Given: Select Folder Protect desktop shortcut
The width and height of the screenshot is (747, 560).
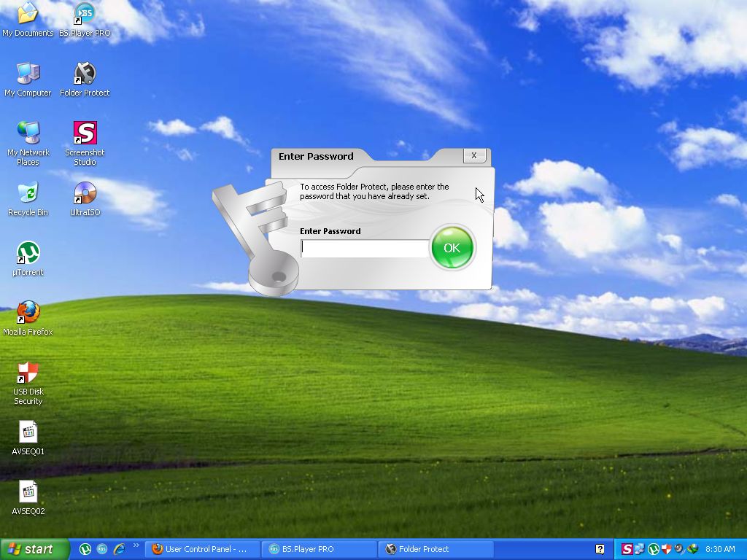Looking at the screenshot, I should (x=85, y=79).
